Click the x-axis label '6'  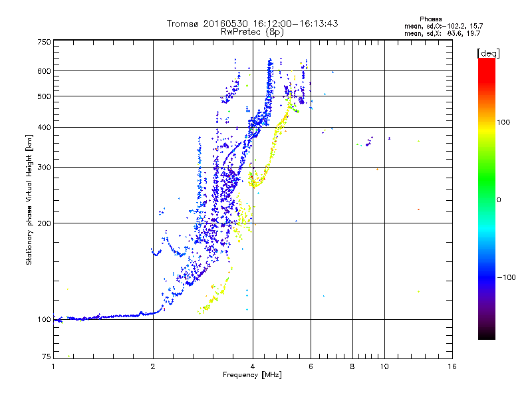tap(311, 366)
